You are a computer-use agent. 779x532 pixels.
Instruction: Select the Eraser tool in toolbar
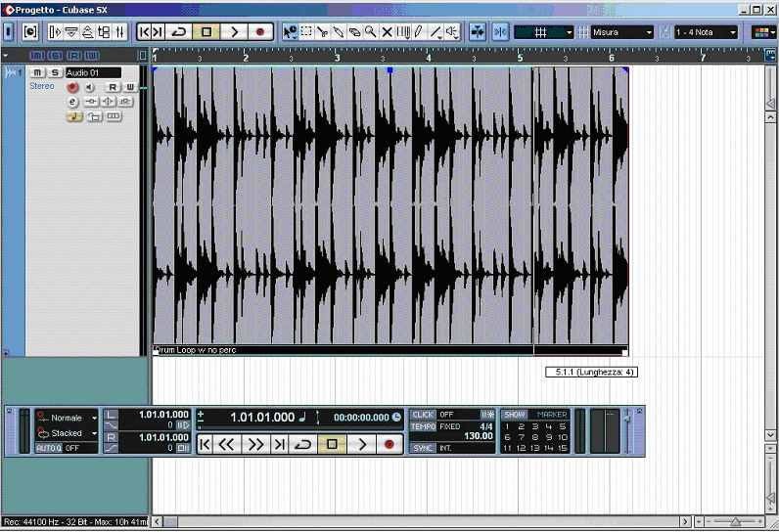coord(354,31)
